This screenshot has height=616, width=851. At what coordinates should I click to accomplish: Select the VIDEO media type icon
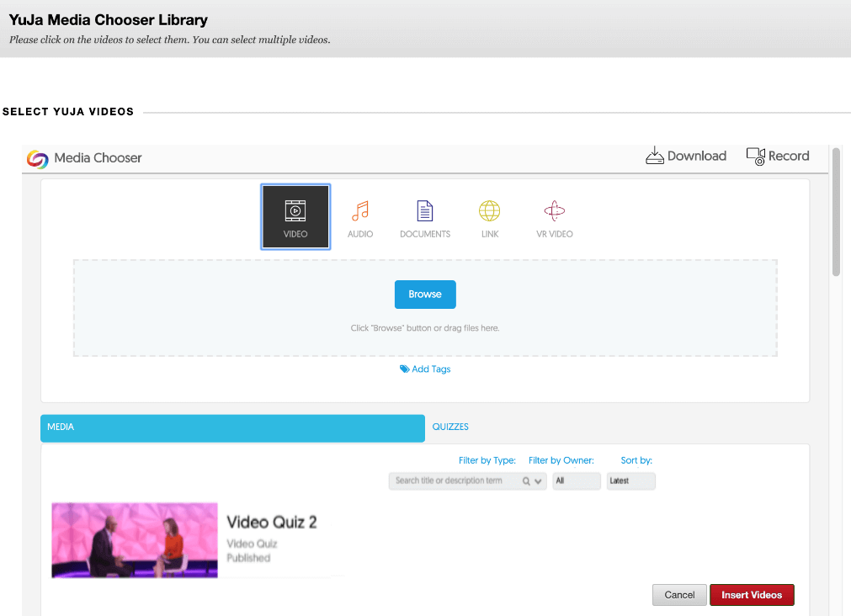(295, 216)
